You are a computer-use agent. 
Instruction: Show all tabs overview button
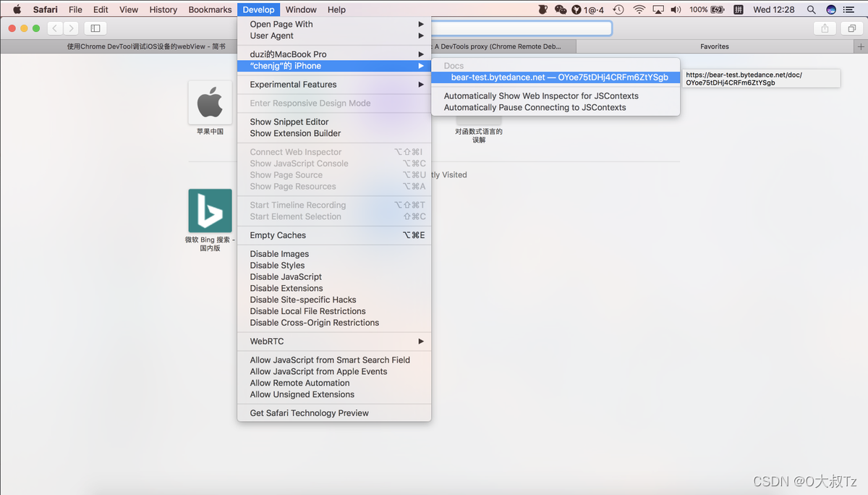[x=851, y=28]
